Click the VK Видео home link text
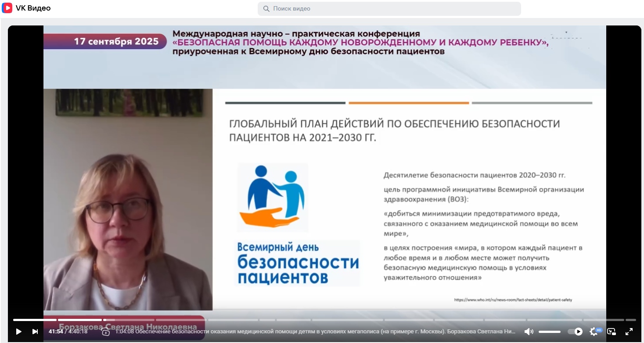 click(x=33, y=8)
